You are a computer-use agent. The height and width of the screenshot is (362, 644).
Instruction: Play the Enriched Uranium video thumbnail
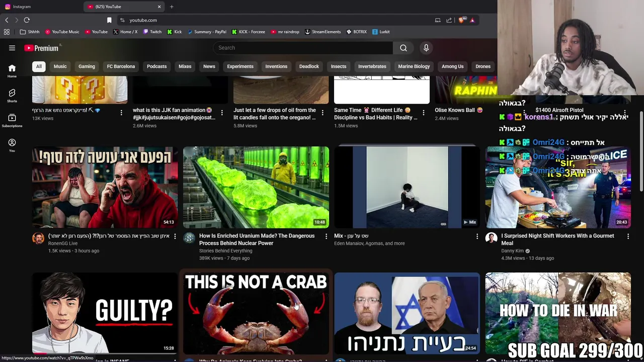[x=256, y=187]
